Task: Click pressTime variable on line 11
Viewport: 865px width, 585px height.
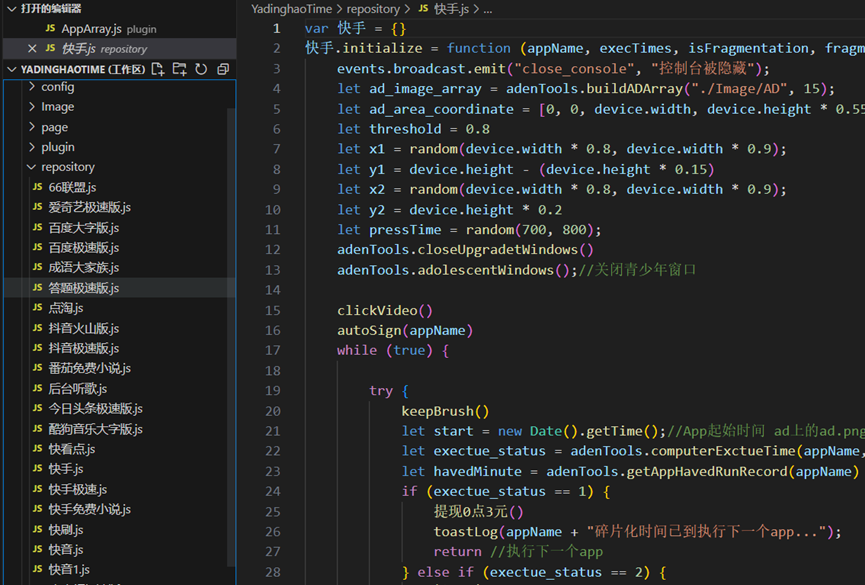Action: 405,230
